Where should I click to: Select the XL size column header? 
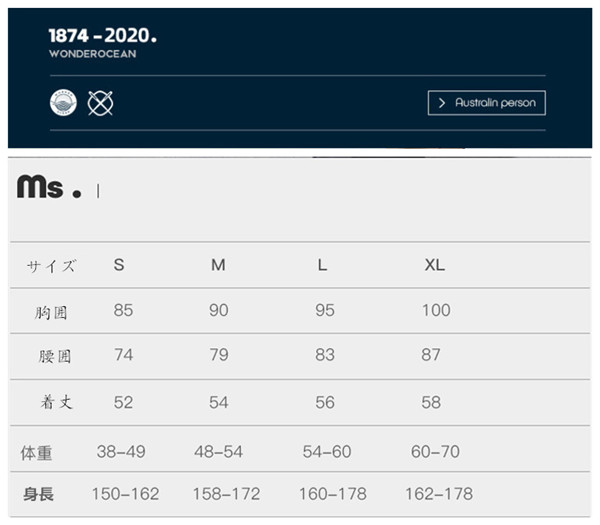(435, 265)
